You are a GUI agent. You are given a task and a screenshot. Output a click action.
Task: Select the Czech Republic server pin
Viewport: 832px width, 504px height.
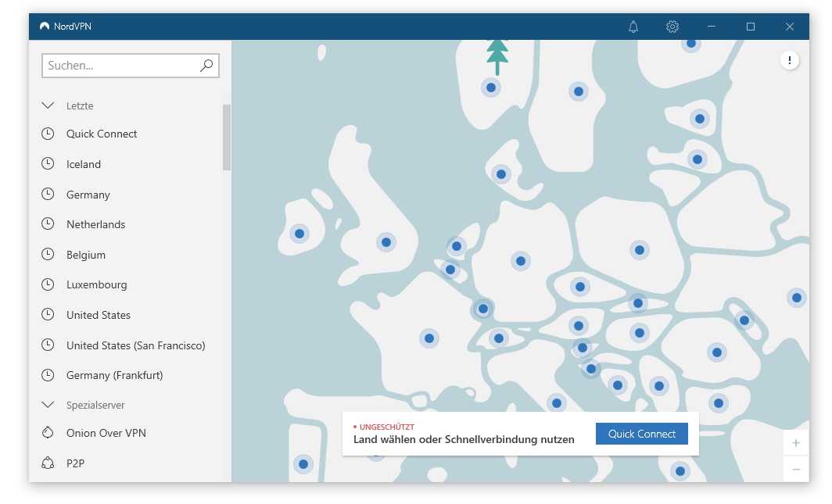[x=580, y=287]
